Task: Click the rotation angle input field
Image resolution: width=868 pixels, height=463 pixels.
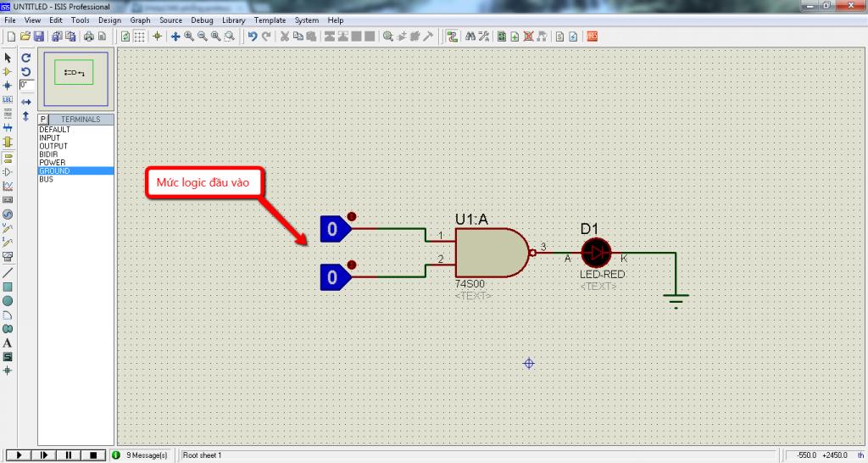Action: pos(26,85)
